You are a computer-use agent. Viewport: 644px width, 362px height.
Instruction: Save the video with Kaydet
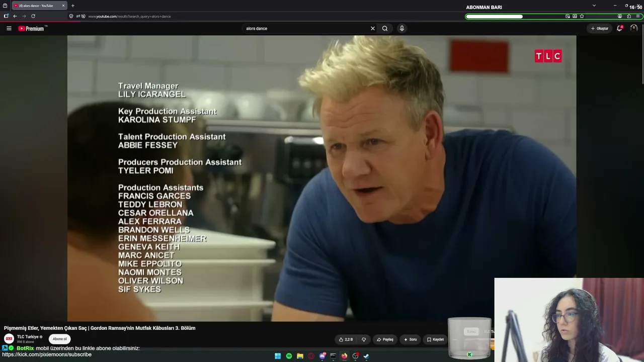click(x=435, y=339)
